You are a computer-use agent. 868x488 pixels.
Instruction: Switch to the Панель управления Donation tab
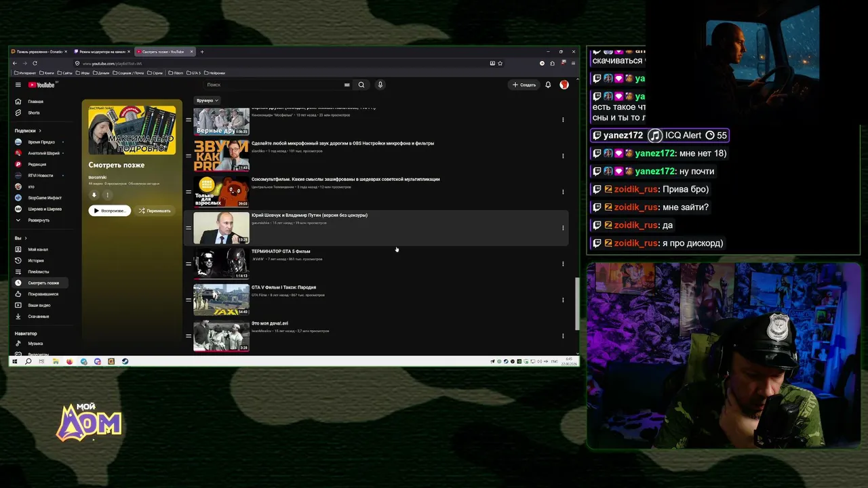point(39,52)
